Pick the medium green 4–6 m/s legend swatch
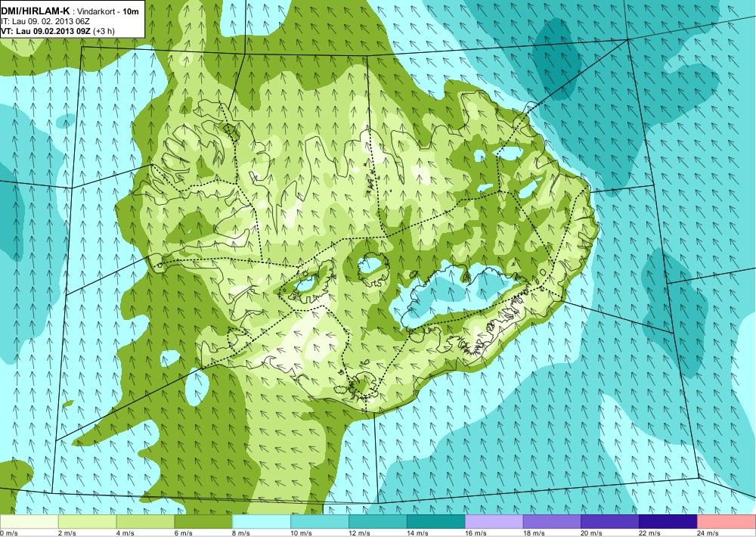Viewport: 756px width, 537px height. click(145, 522)
